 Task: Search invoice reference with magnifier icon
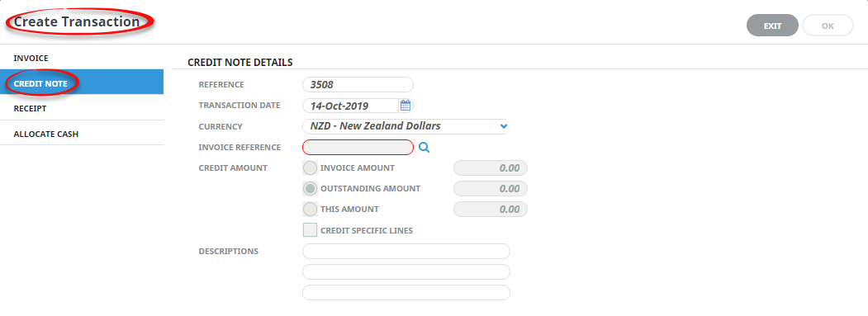click(x=424, y=147)
